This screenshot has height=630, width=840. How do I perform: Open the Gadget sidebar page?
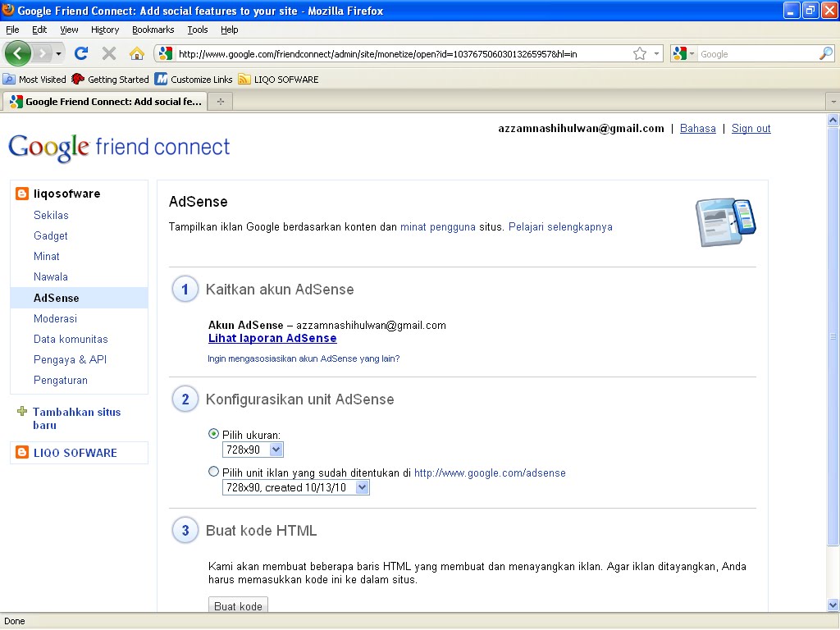pos(50,235)
